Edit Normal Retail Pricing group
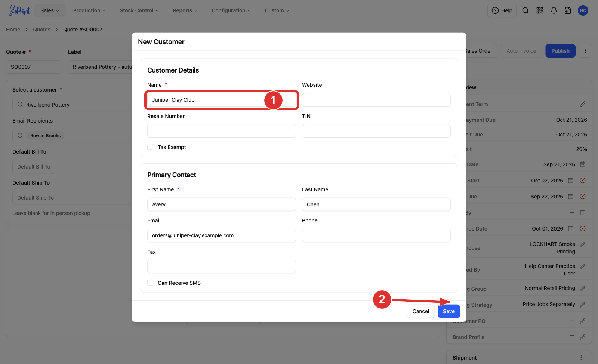 (582, 289)
